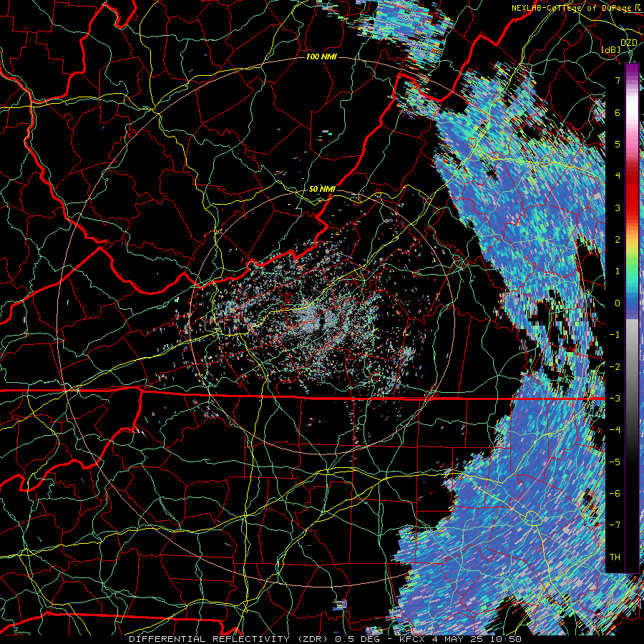The image size is (644, 644).
Task: Click the "-2" value on color scale
Action: pos(615,366)
